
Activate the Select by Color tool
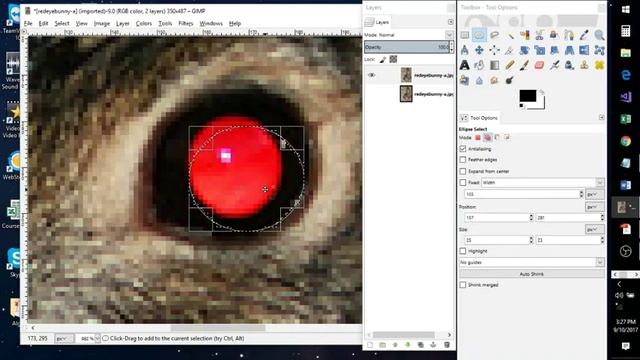tap(524, 36)
